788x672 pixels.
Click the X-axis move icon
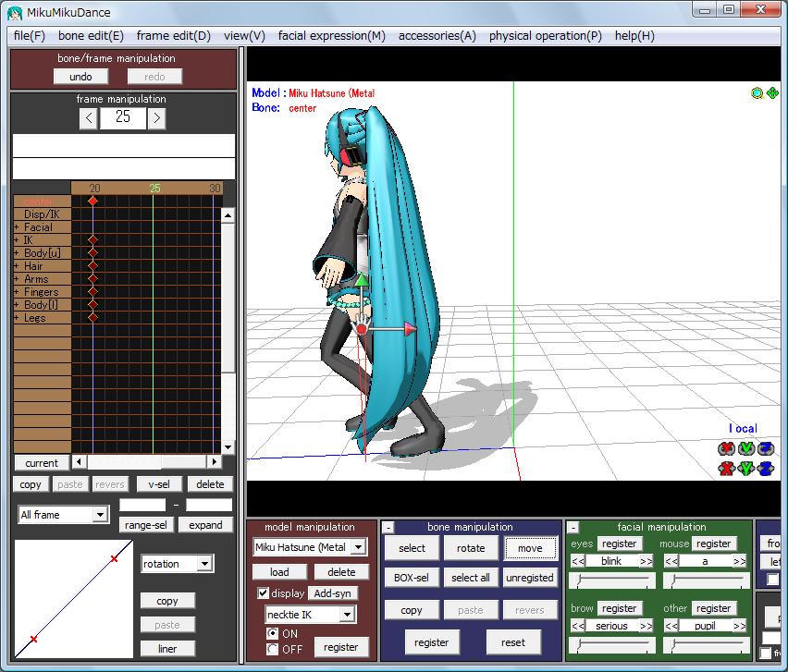(x=726, y=469)
